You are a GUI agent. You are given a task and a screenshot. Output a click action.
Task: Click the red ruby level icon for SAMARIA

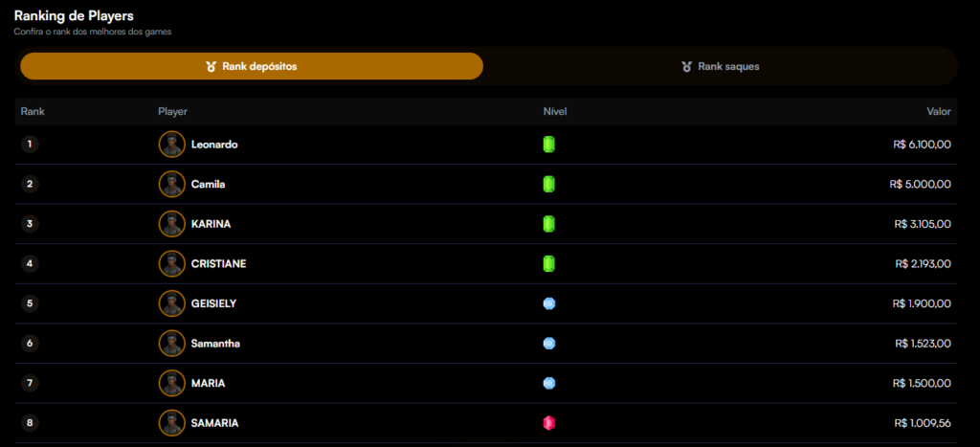(548, 423)
